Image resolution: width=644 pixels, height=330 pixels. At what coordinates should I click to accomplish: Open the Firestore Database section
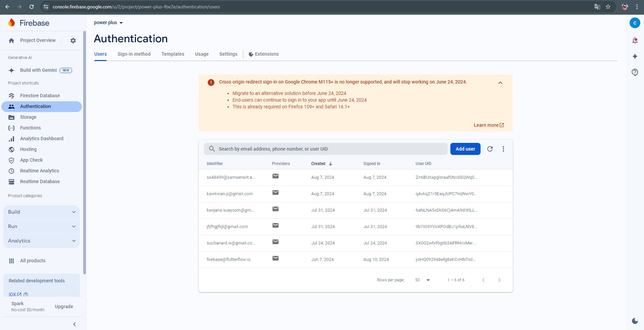[40, 96]
